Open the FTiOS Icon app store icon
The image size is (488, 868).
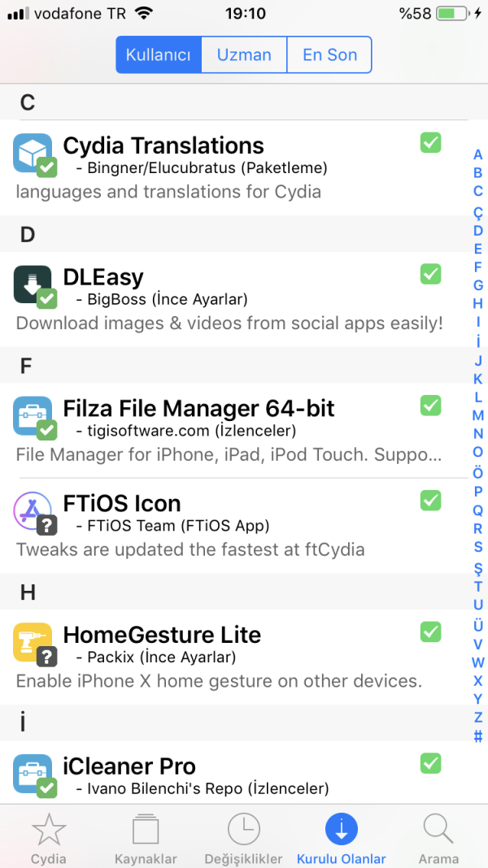(33, 511)
